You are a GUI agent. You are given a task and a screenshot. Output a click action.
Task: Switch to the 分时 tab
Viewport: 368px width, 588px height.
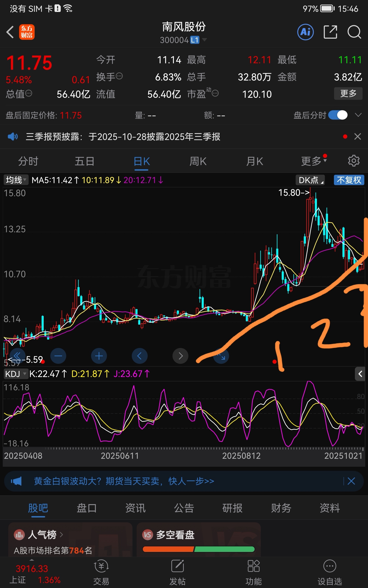point(28,161)
